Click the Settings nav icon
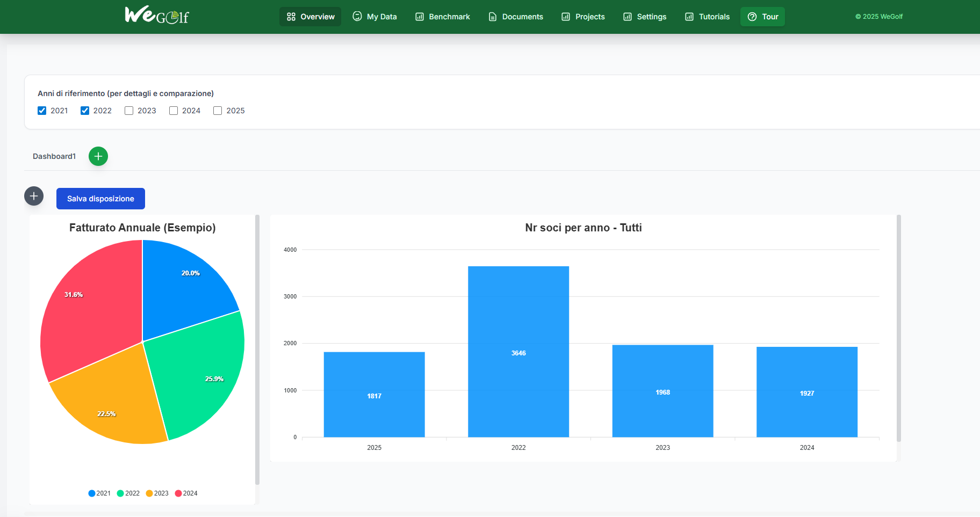The width and height of the screenshot is (980, 517). (x=628, y=17)
